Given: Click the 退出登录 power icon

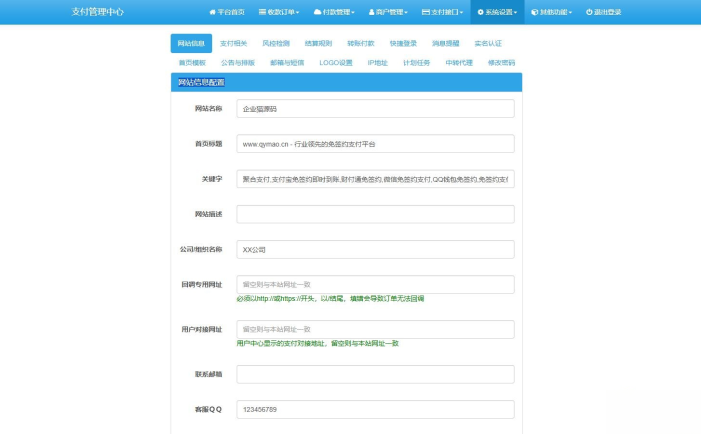Looking at the screenshot, I should click(x=589, y=12).
